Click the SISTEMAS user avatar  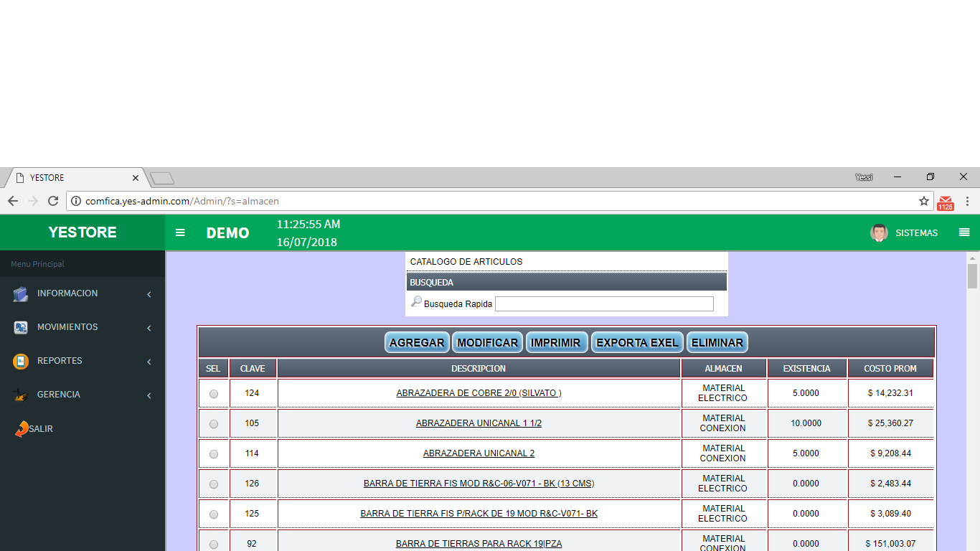[879, 232]
